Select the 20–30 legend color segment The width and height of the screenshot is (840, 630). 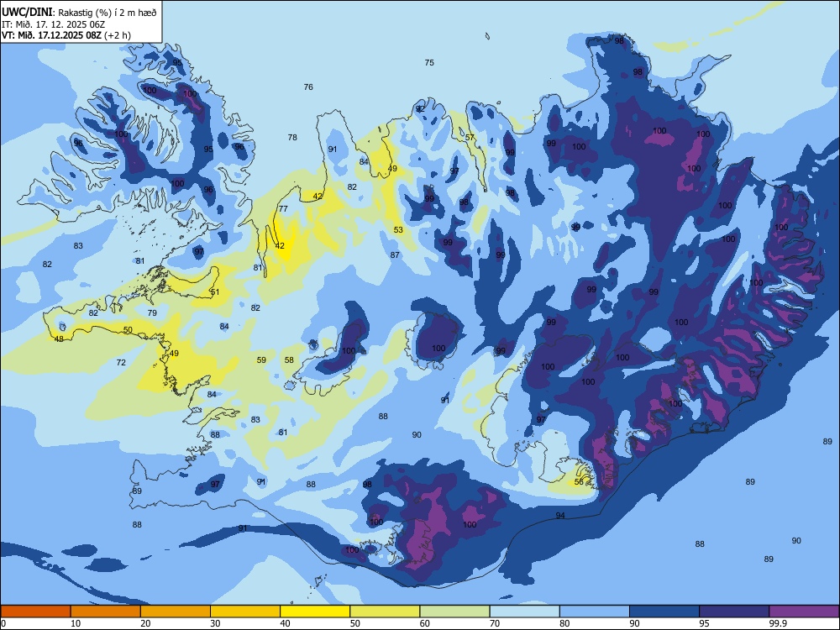click(176, 612)
